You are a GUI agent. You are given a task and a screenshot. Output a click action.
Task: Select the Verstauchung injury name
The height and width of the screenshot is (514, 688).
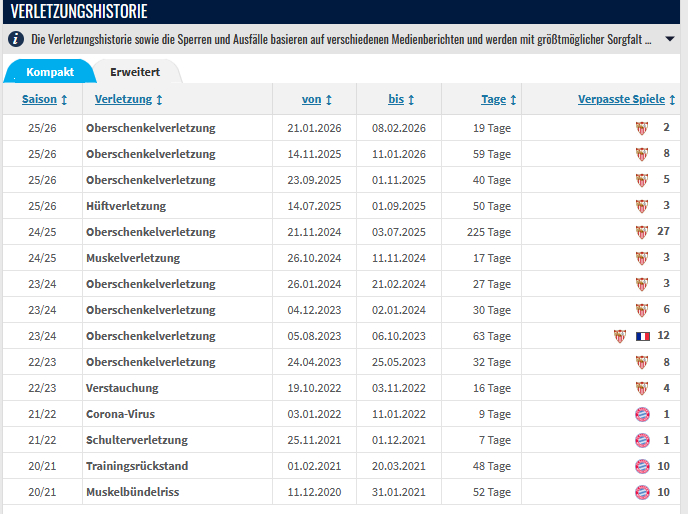point(122,388)
